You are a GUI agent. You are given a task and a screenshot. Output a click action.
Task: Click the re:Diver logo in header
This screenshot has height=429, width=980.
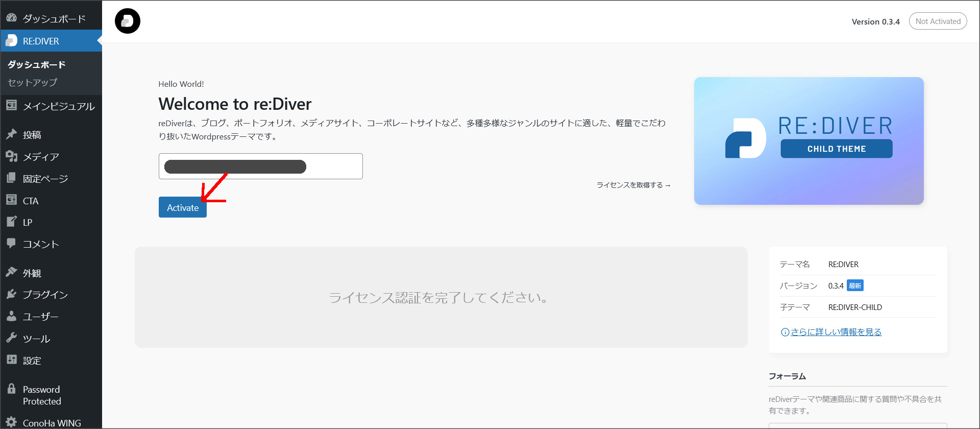pyautogui.click(x=128, y=21)
